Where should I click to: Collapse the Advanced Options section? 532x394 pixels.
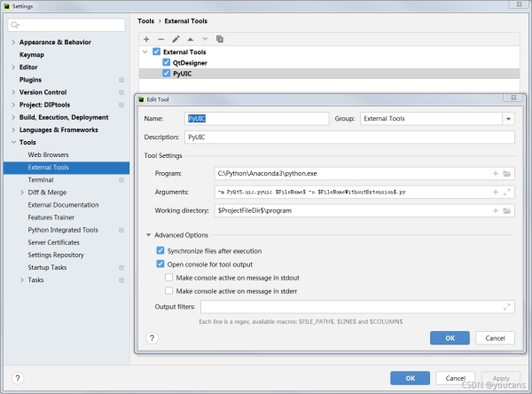click(148, 235)
